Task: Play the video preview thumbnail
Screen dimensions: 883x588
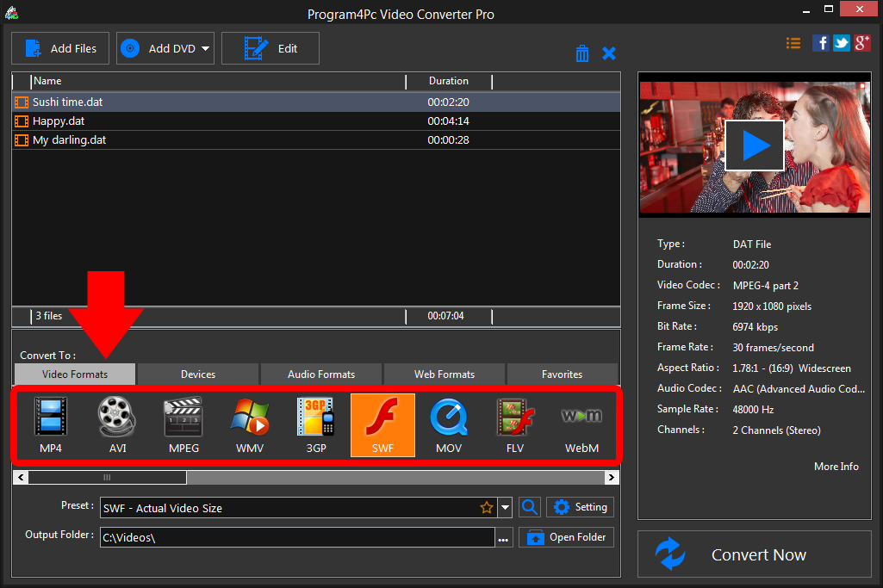Action: pyautogui.click(x=755, y=145)
